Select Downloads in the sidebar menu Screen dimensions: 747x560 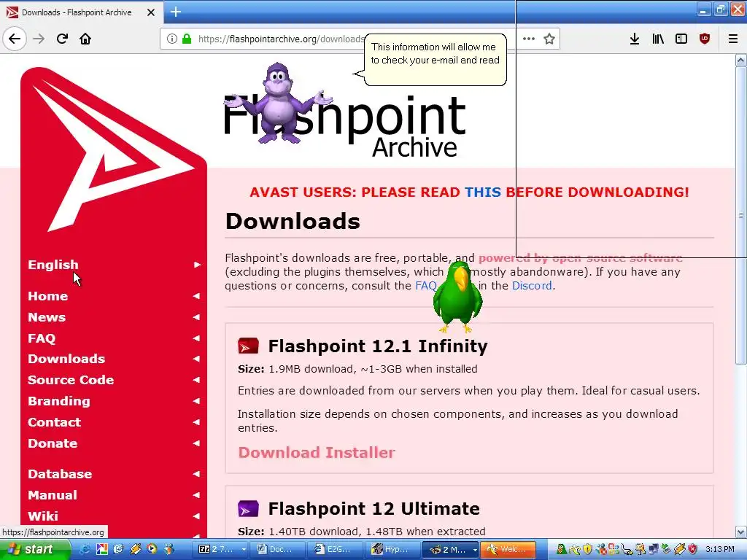pos(66,359)
